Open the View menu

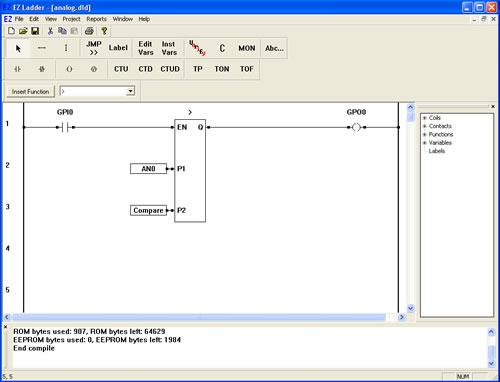[x=51, y=19]
